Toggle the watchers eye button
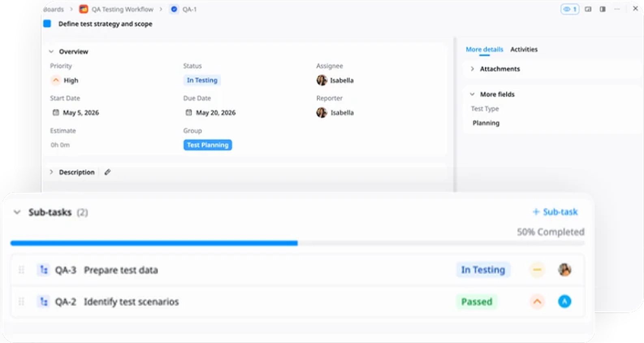The width and height of the screenshot is (644, 343). click(x=570, y=9)
